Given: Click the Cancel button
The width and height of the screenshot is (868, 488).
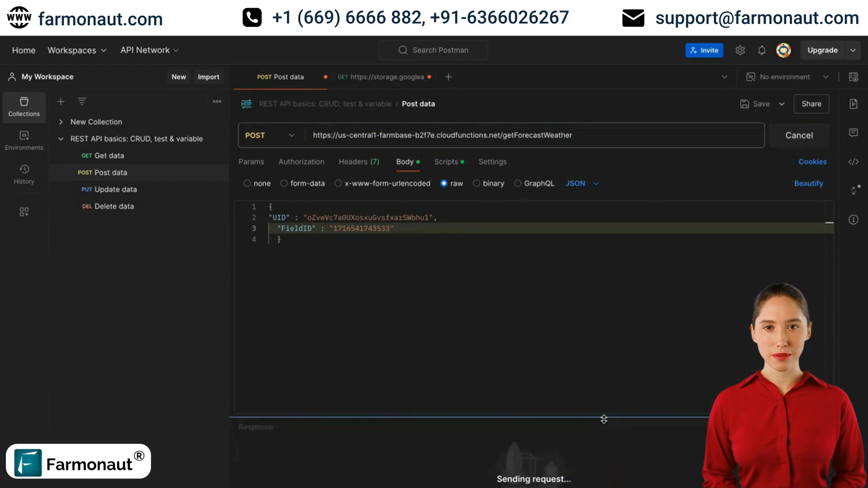Looking at the screenshot, I should pyautogui.click(x=799, y=135).
